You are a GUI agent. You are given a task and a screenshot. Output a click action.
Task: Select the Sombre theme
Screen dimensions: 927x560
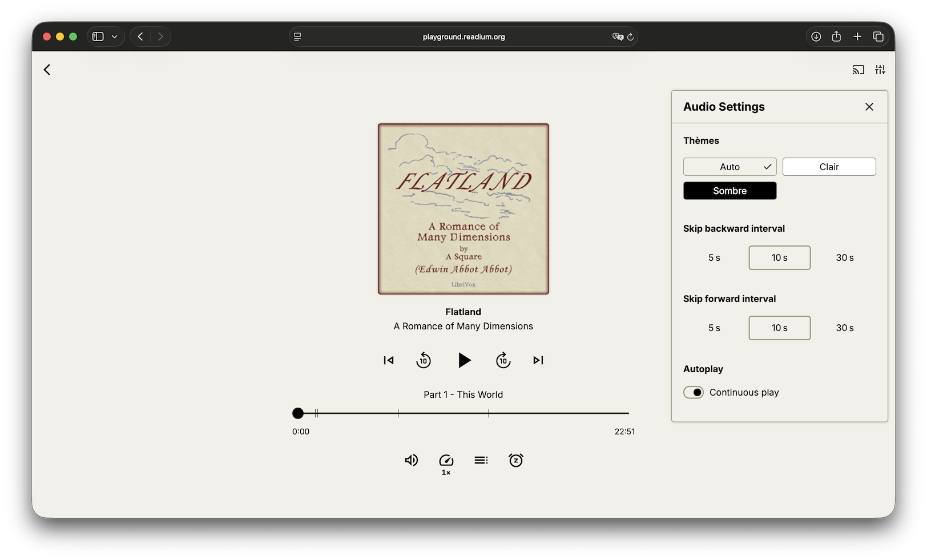[729, 190]
